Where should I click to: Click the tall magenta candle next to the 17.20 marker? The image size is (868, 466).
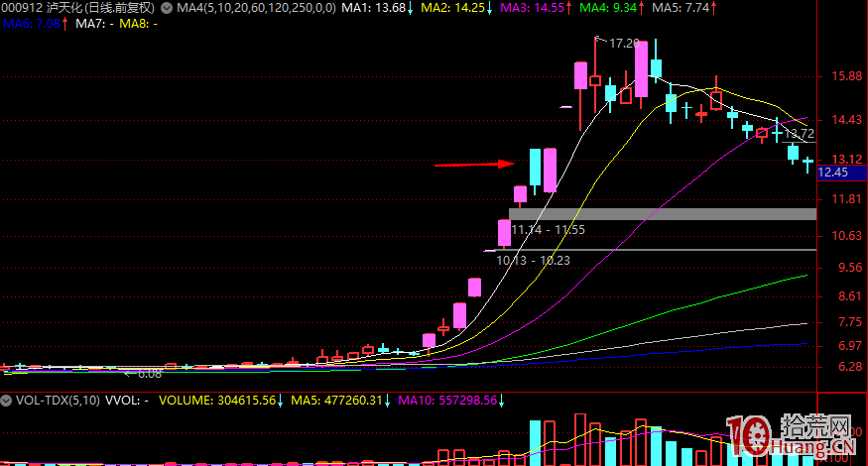[x=641, y=69]
